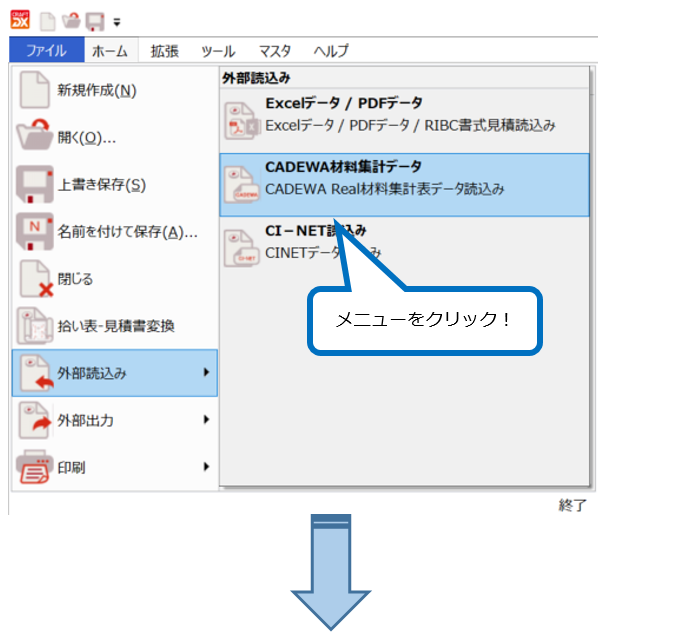
Task: Click the 開く folder icon
Action: pyautogui.click(x=35, y=137)
